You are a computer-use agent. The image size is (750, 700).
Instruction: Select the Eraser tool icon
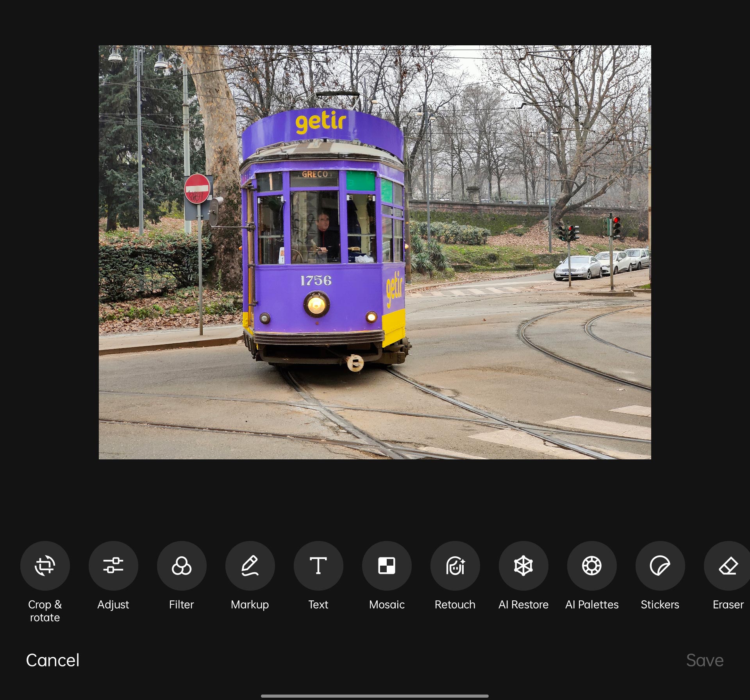click(727, 565)
